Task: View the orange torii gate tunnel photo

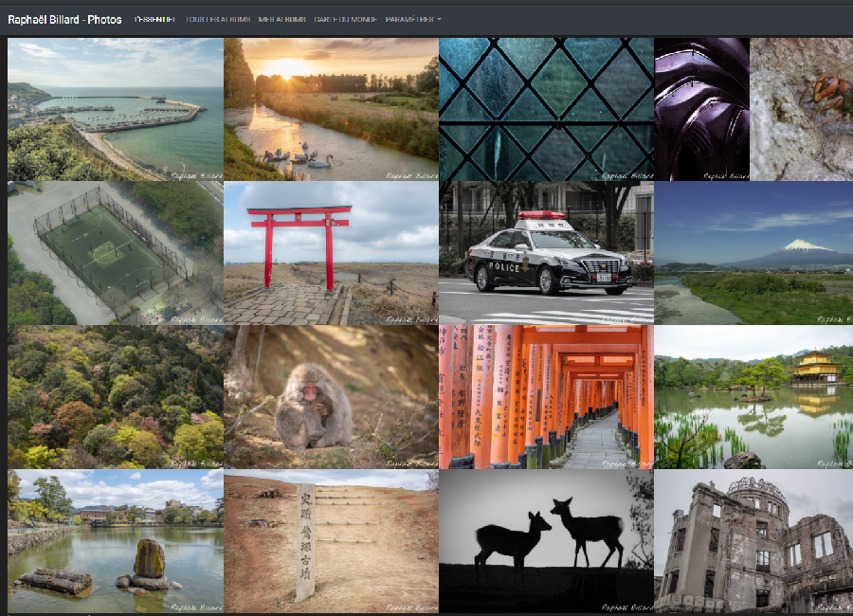Action: pos(546,397)
